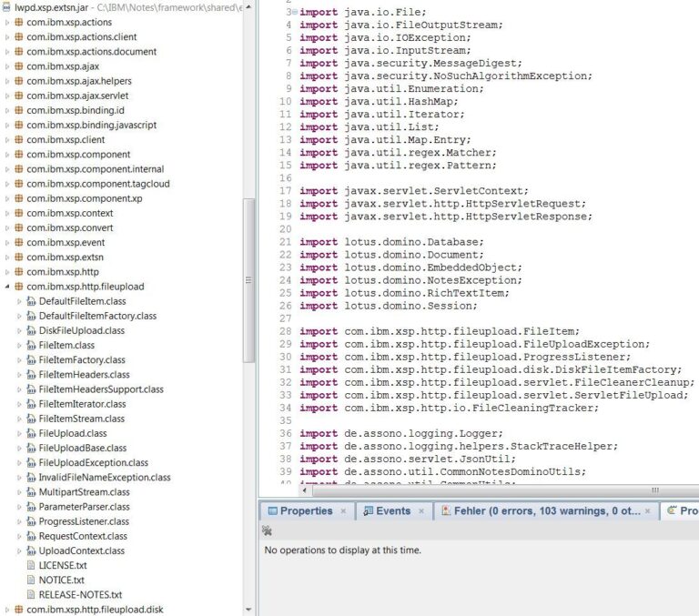
Task: Select com.ibm.xsp.http package
Action: pos(63,272)
